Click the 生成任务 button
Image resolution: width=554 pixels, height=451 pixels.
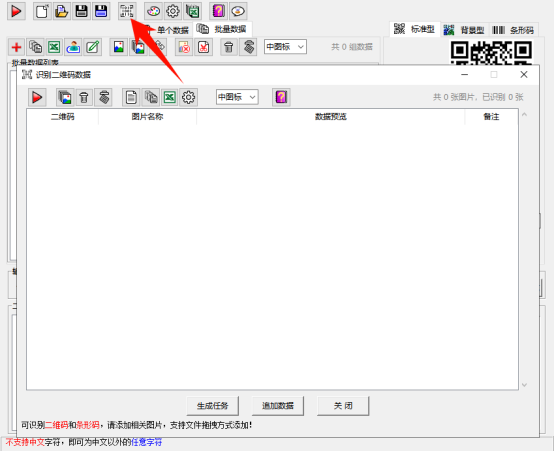[x=213, y=406]
